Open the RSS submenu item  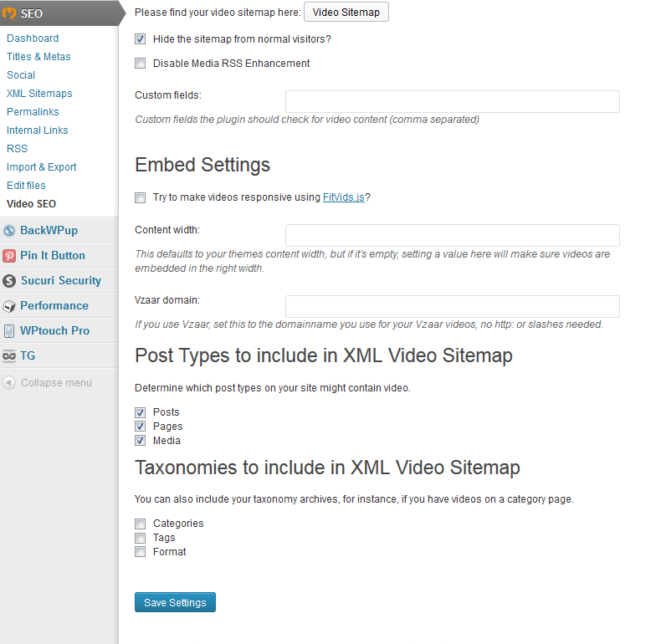click(x=17, y=149)
